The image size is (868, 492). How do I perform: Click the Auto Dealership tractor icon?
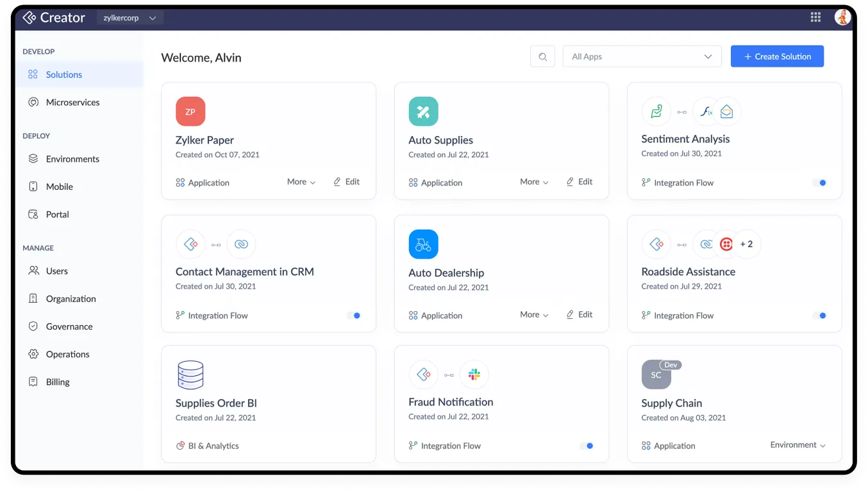click(x=423, y=244)
